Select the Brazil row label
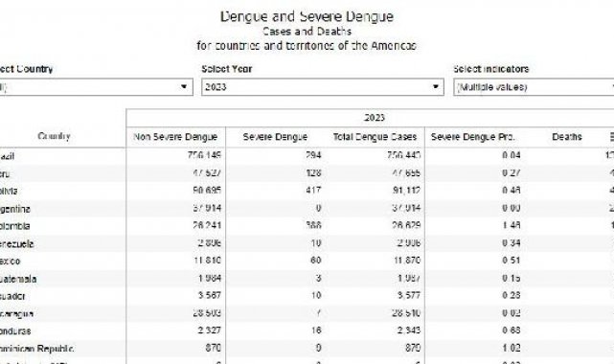The image size is (614, 364). pyautogui.click(x=7, y=156)
